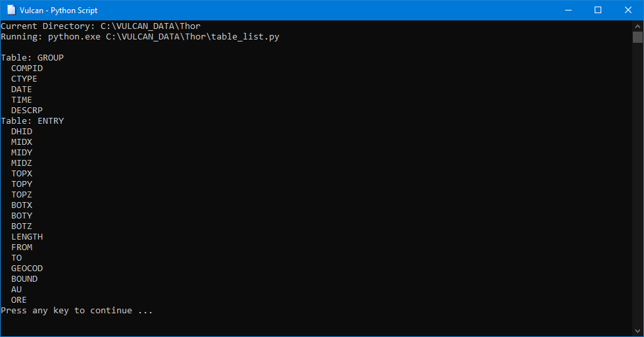Image resolution: width=644 pixels, height=337 pixels.
Task: Click the "Table: ENTRY" output line
Action: pos(32,121)
